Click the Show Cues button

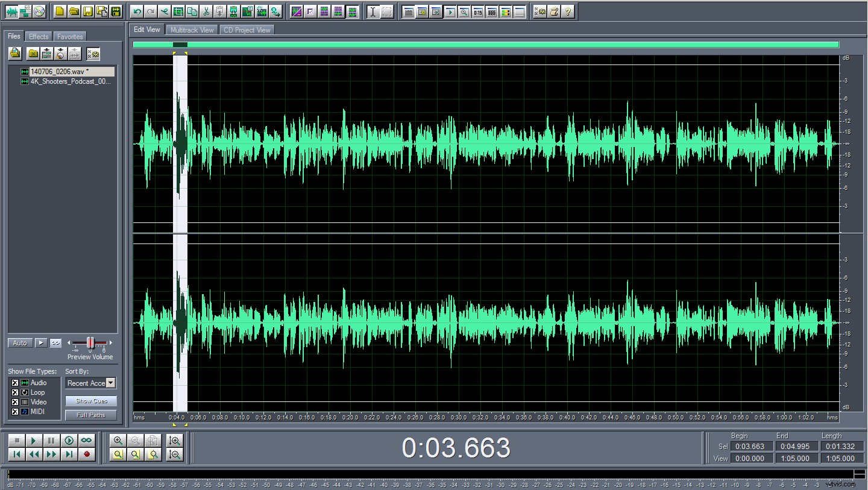point(90,400)
